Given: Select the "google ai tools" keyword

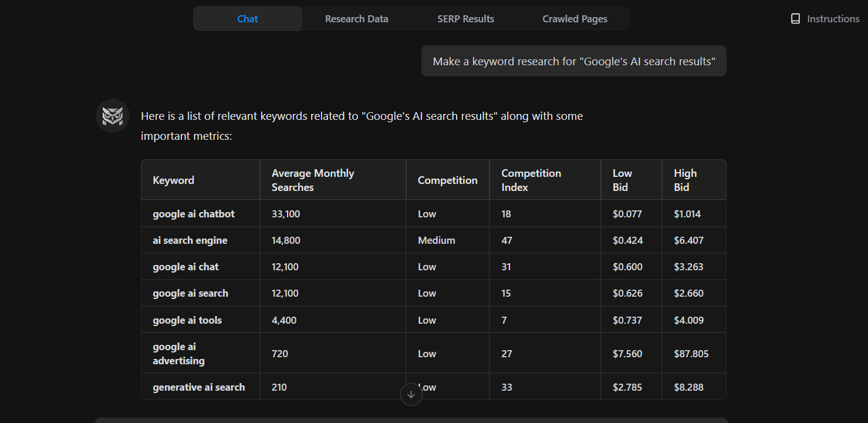Looking at the screenshot, I should click(x=187, y=320).
